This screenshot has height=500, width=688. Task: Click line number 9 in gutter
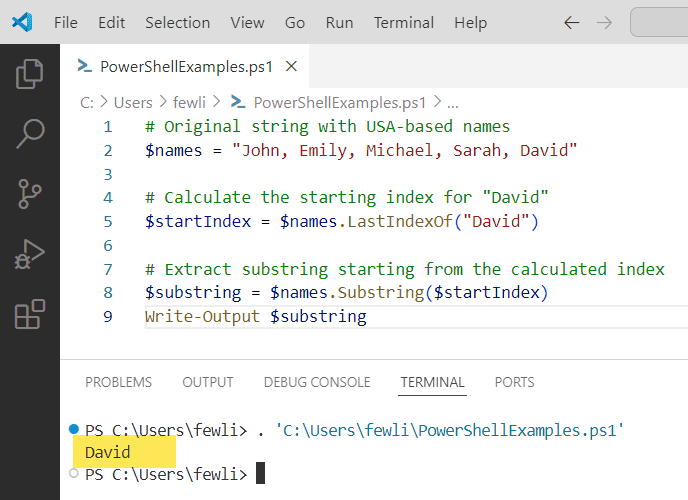pyautogui.click(x=108, y=316)
